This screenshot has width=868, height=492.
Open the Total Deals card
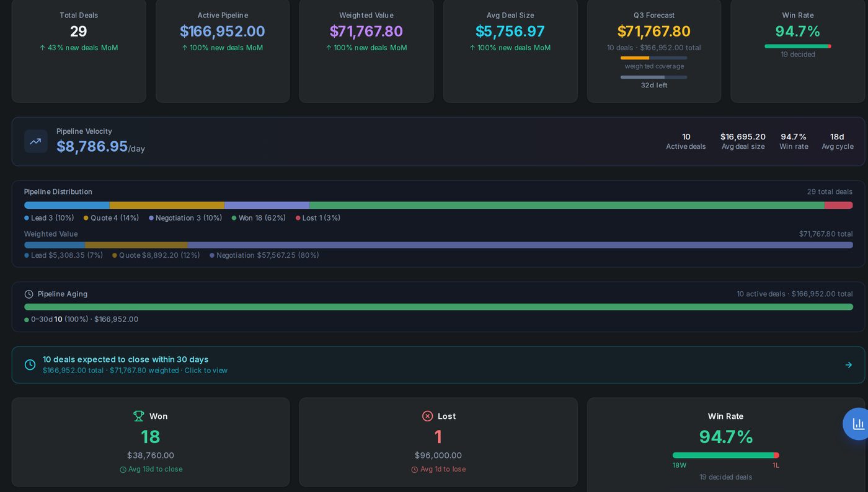click(79, 50)
